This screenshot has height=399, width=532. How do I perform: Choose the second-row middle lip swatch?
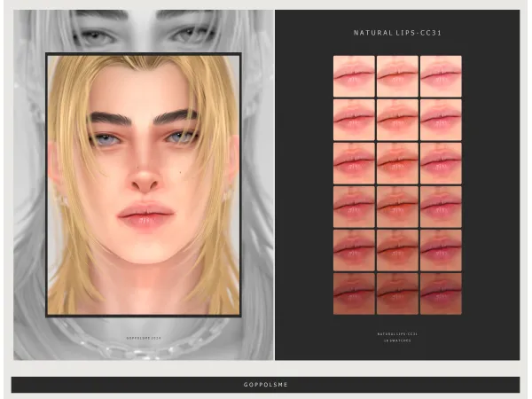point(397,120)
